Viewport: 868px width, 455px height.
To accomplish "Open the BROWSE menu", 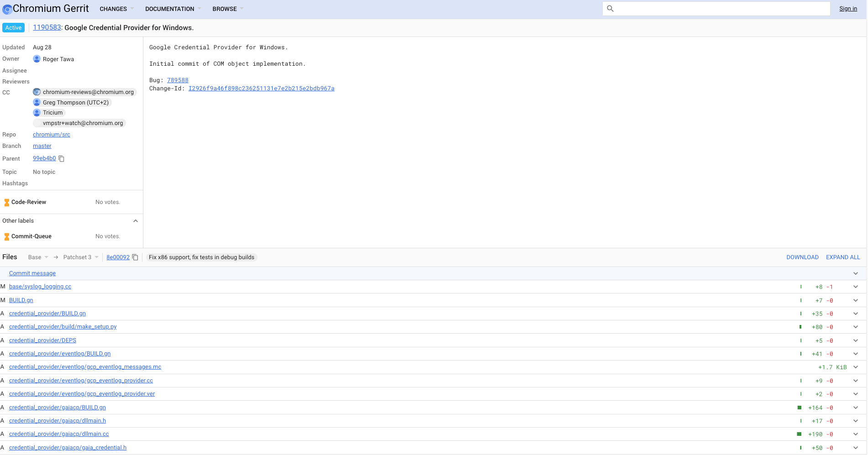I will pos(228,9).
